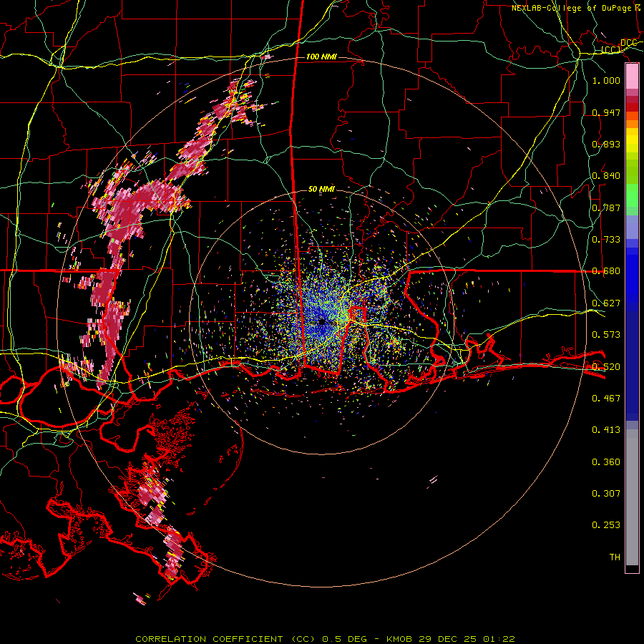Click the 29 DEC 25 date in caption
Image resolution: width=644 pixels, height=644 pixels.
click(x=448, y=639)
